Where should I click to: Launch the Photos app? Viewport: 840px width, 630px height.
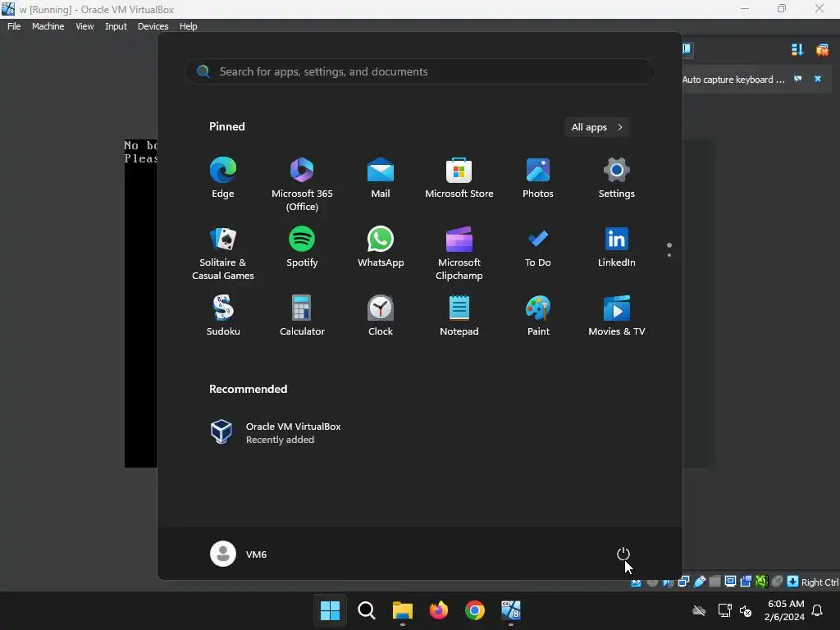tap(538, 178)
